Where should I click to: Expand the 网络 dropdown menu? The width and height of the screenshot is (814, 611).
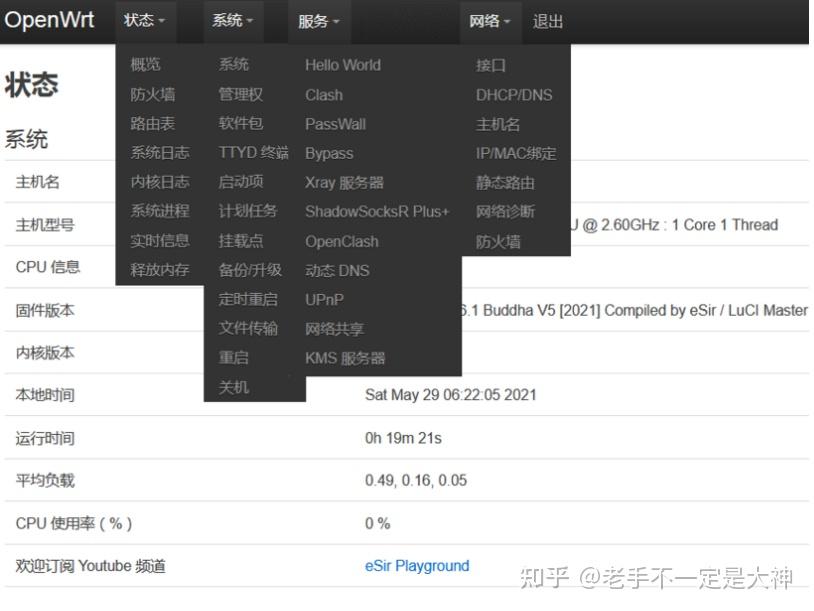[489, 20]
